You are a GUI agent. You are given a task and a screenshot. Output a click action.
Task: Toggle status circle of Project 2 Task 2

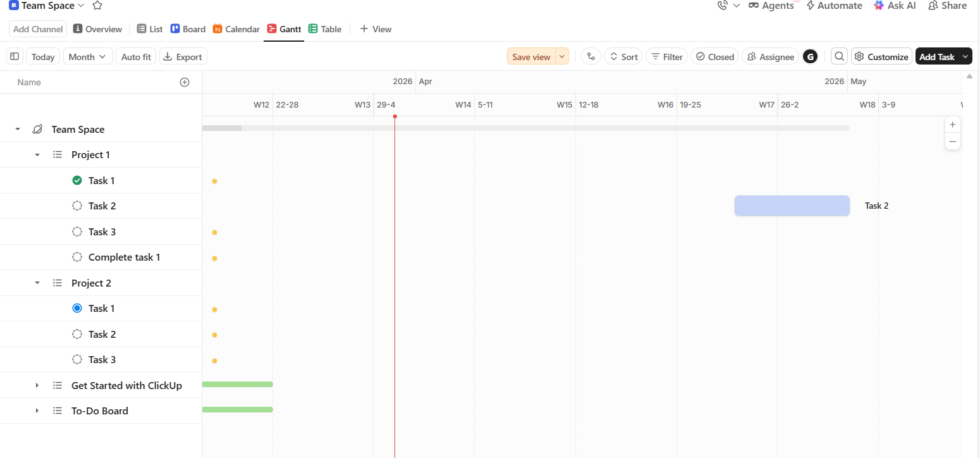point(77,334)
